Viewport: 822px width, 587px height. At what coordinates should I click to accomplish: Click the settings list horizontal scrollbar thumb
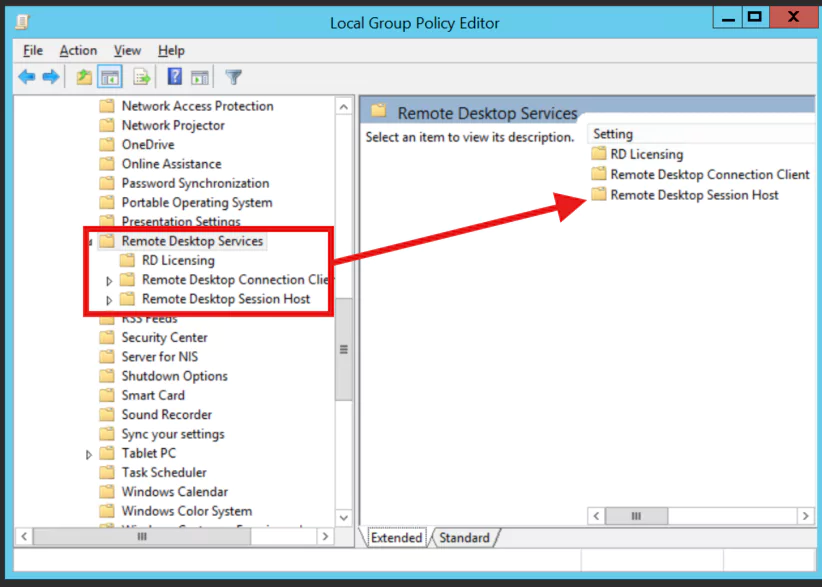click(636, 516)
